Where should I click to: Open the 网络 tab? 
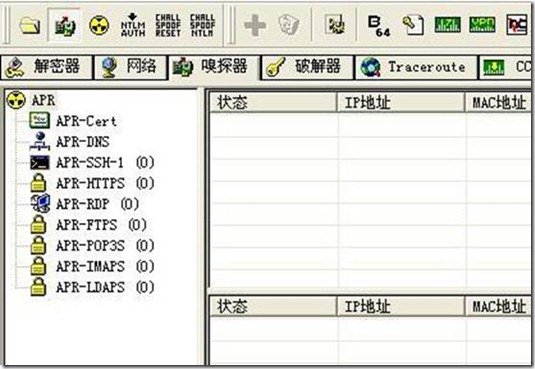131,67
